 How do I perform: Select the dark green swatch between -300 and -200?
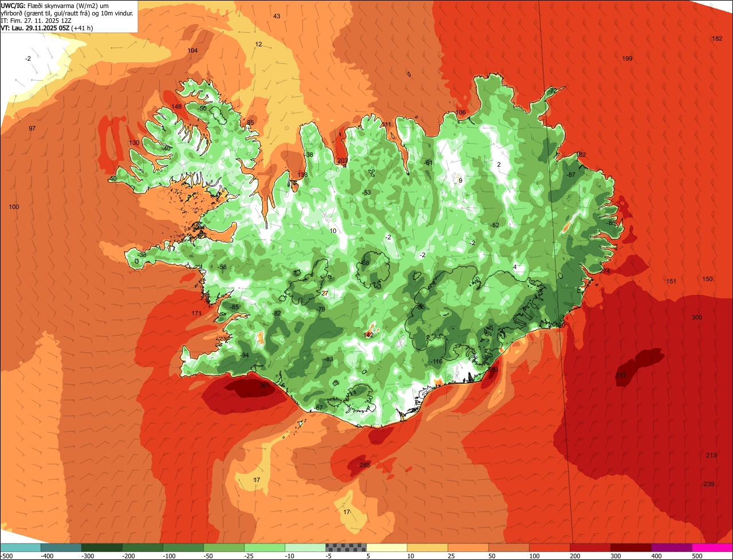coord(102,547)
